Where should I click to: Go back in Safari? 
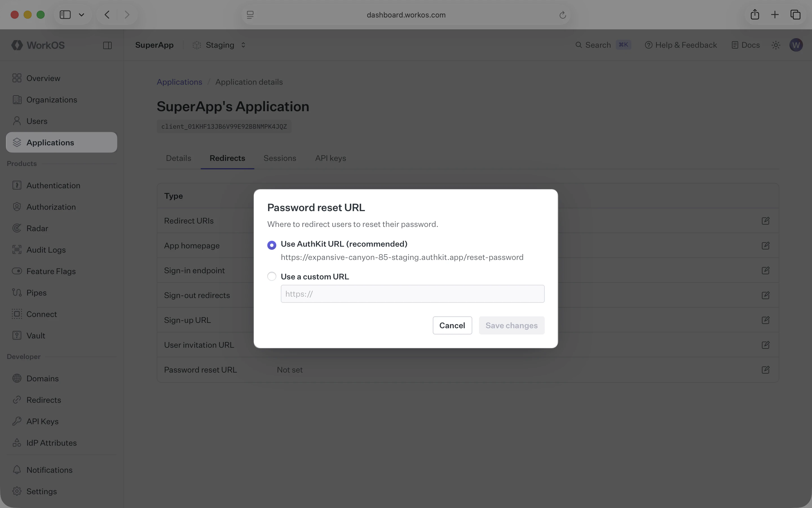pyautogui.click(x=107, y=15)
